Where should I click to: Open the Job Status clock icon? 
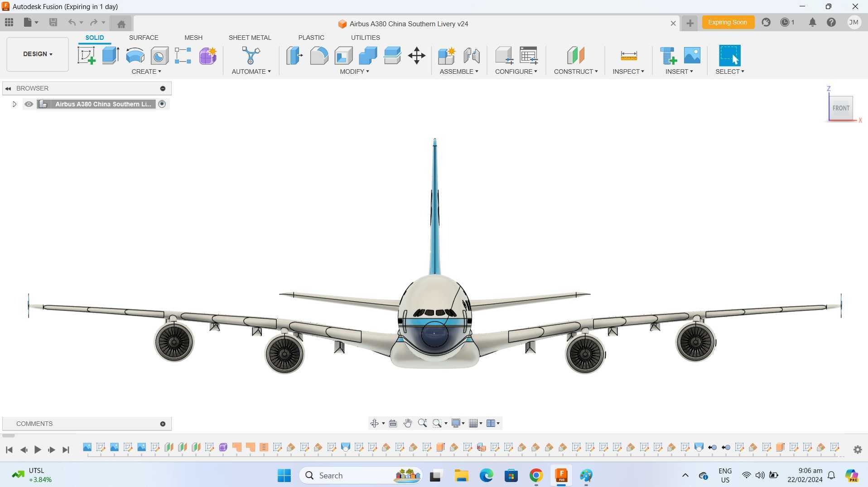[x=787, y=22]
